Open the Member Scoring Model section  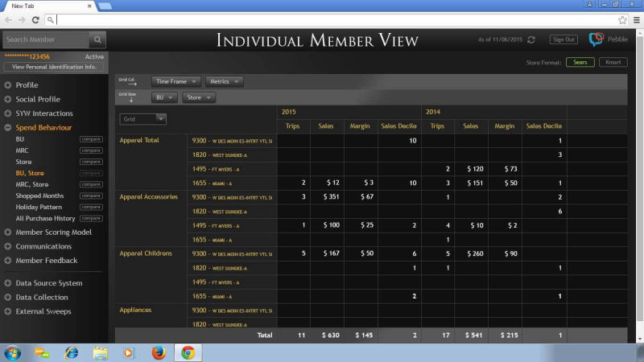tap(53, 232)
